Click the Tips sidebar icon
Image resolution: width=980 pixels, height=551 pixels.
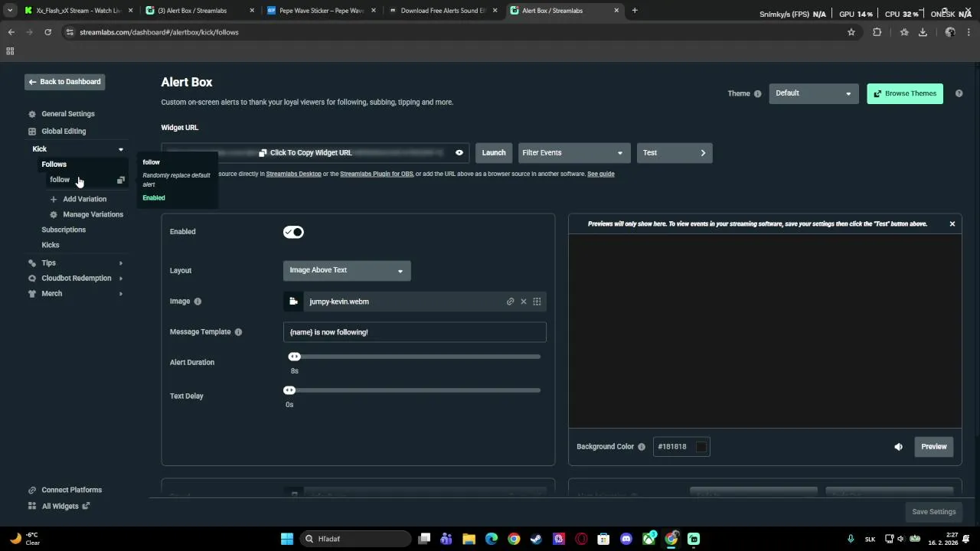click(x=32, y=263)
